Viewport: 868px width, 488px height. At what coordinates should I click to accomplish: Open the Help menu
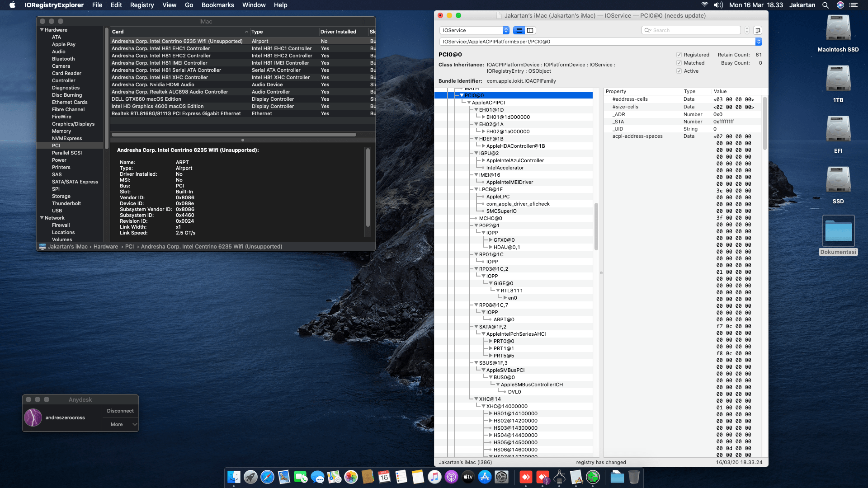pos(280,5)
